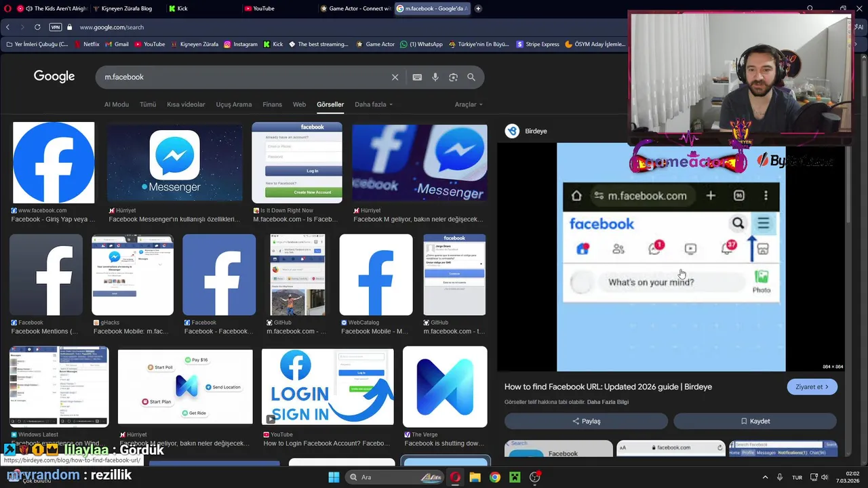This screenshot has width=868, height=488.
Task: Open Opera from the taskbar
Action: (455, 477)
